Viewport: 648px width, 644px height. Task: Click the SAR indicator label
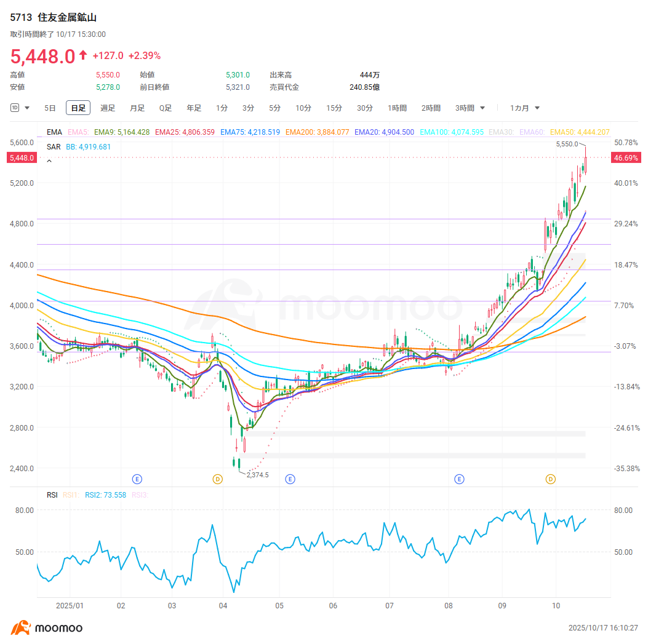(x=54, y=147)
